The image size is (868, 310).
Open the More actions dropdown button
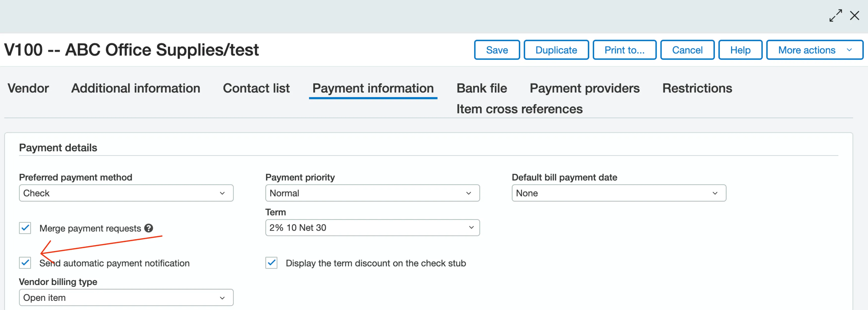click(814, 50)
